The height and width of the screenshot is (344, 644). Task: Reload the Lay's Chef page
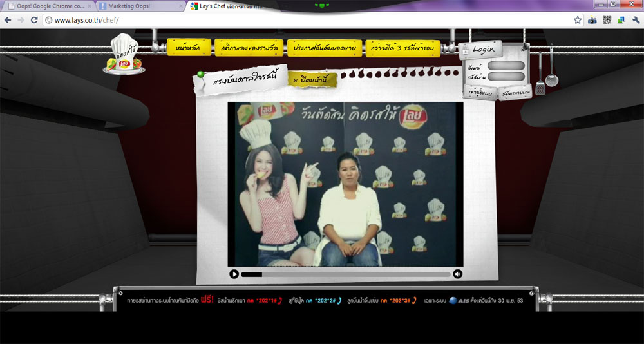[x=34, y=20]
